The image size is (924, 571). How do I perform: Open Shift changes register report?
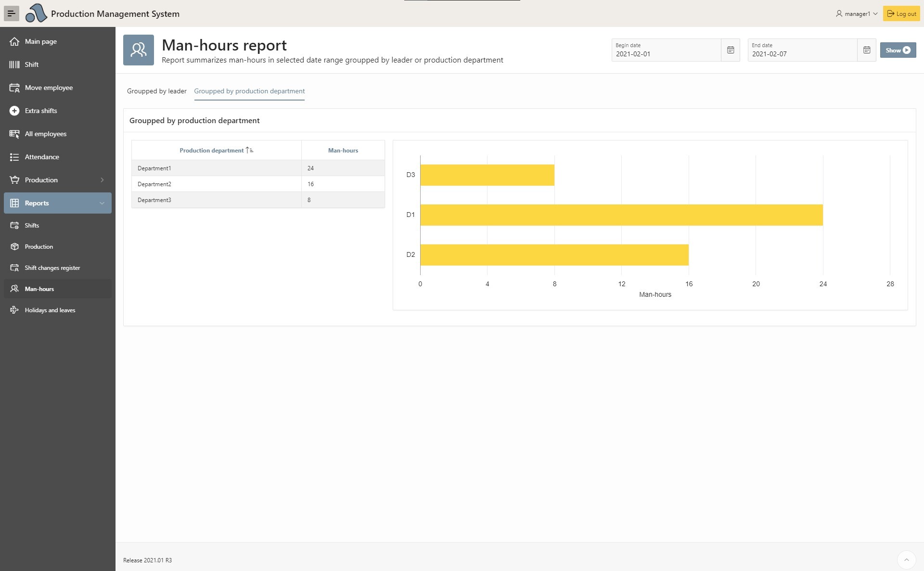tap(52, 268)
